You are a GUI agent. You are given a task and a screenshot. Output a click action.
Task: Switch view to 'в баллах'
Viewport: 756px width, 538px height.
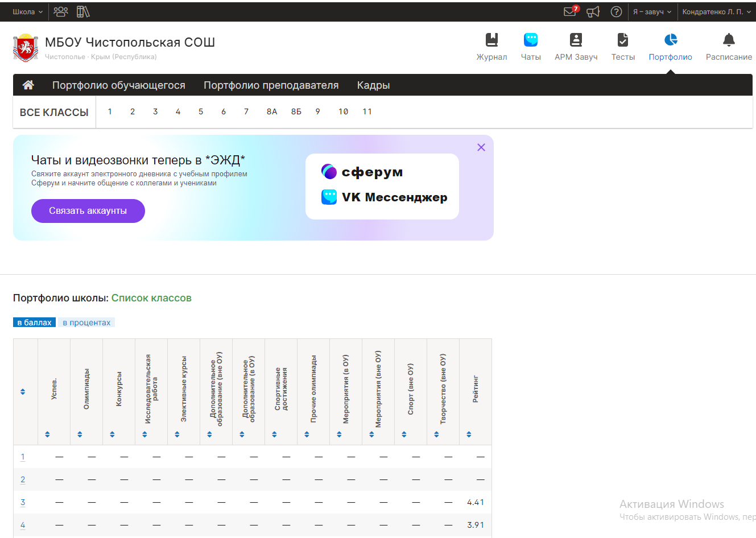tap(34, 322)
